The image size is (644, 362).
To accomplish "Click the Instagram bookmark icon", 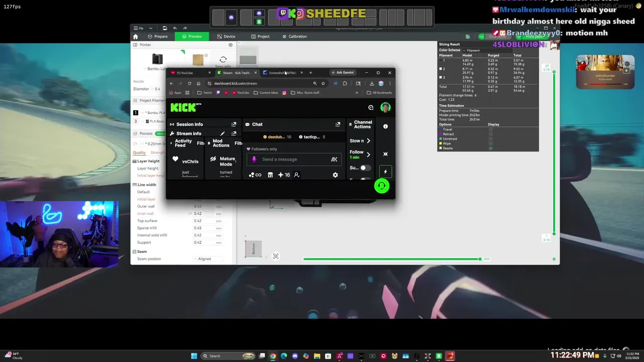I will [284, 93].
